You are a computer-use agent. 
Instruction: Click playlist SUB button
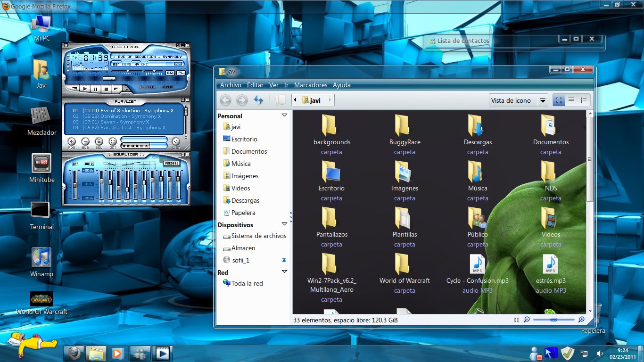(x=85, y=142)
